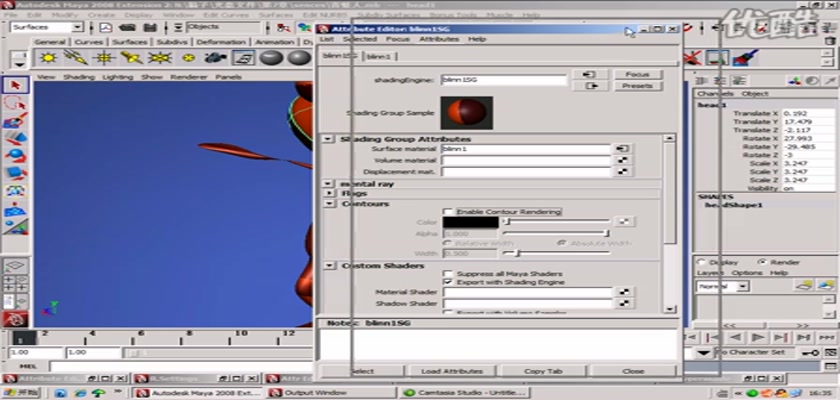Collapse the Contours section
This screenshot has width=840, height=400.
[x=329, y=204]
